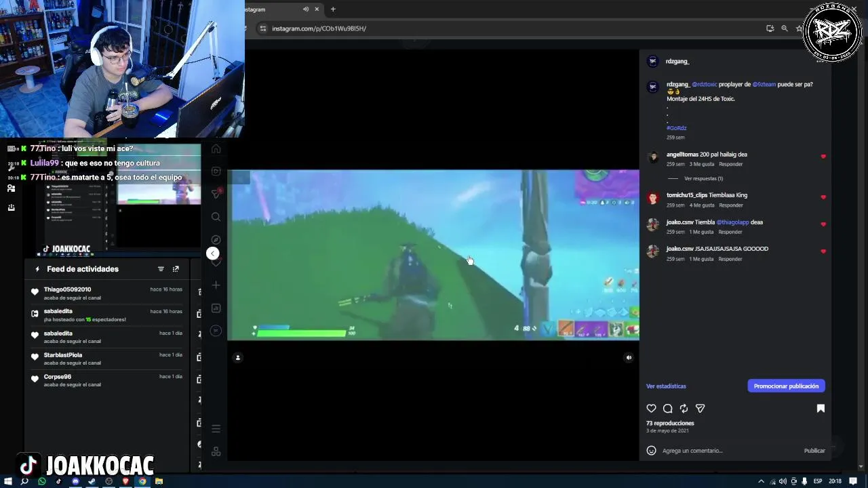The image size is (868, 488).
Task: Open Instagram Home in the sidebar
Action: coord(216,148)
